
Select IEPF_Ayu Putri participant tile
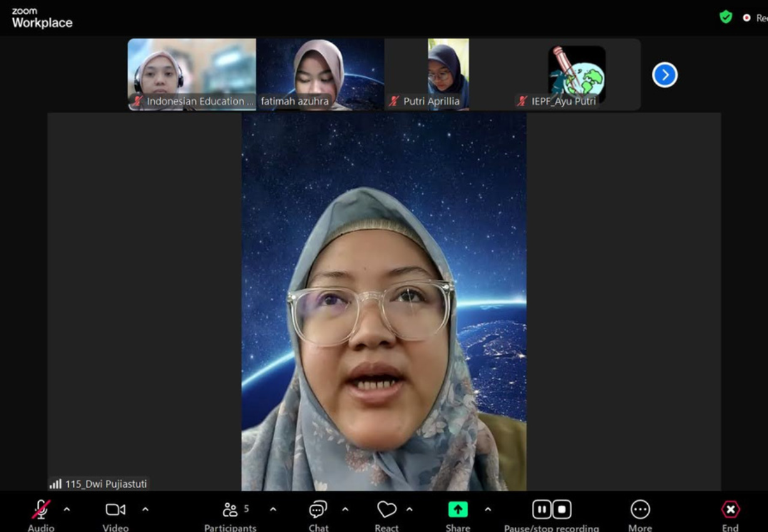576,74
